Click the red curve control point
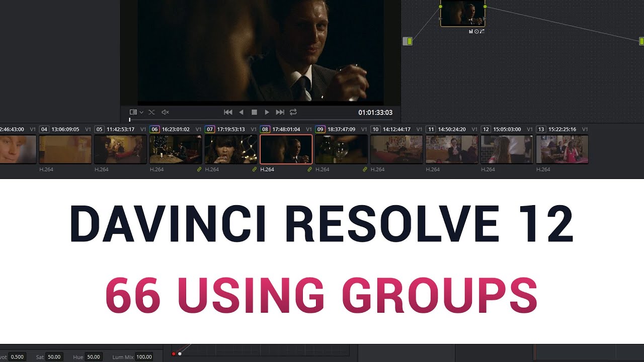The width and height of the screenshot is (644, 362). coord(174,354)
